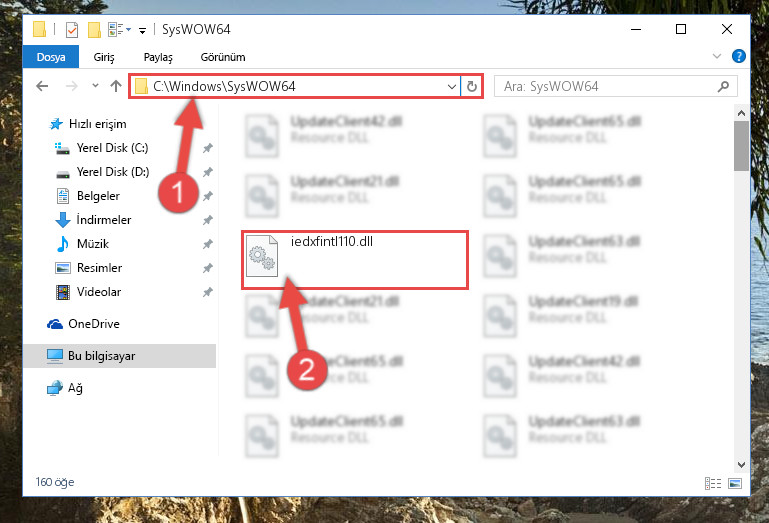Open the recent locations dropdown arrow
Image resolution: width=769 pixels, height=523 pixels.
(x=95, y=86)
